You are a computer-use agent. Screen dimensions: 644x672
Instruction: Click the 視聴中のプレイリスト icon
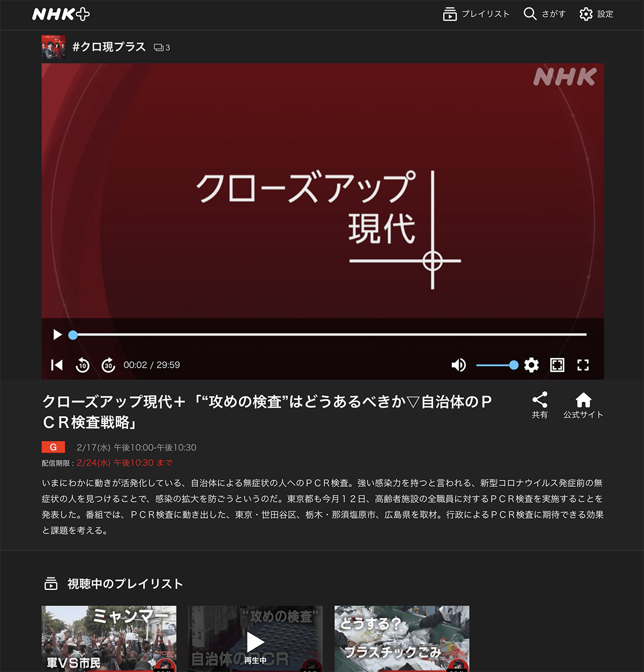51,583
